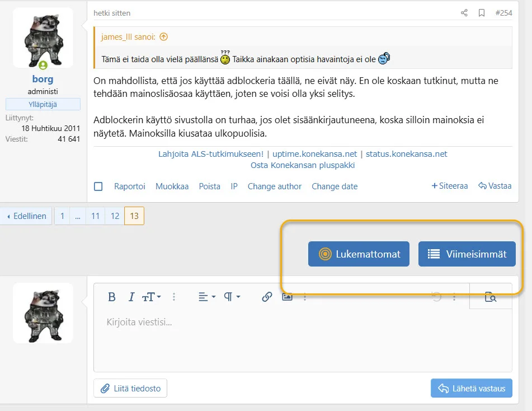
Task: Open borg's avatar in post #254
Action: [x=43, y=38]
